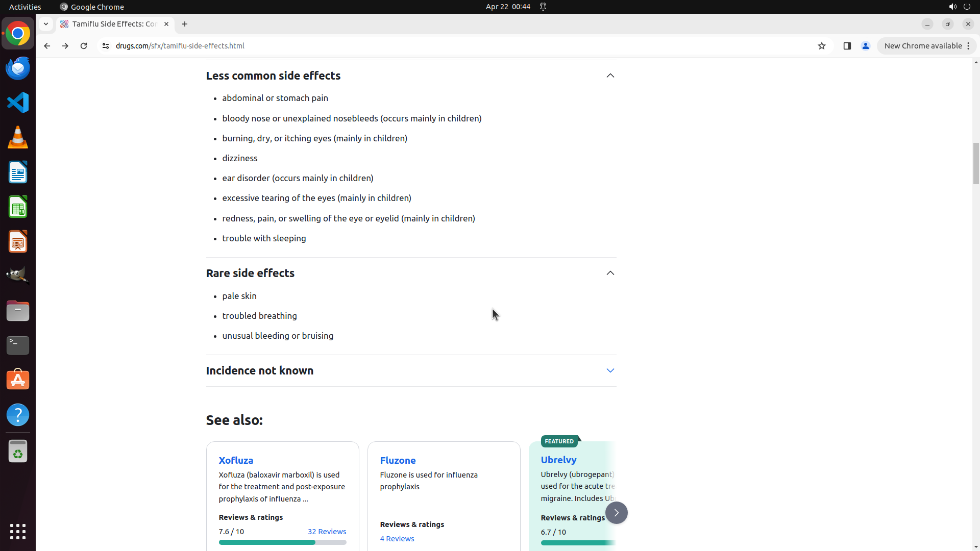This screenshot has height=551, width=980.
Task: Open the Xofluza drug link
Action: pos(236,460)
